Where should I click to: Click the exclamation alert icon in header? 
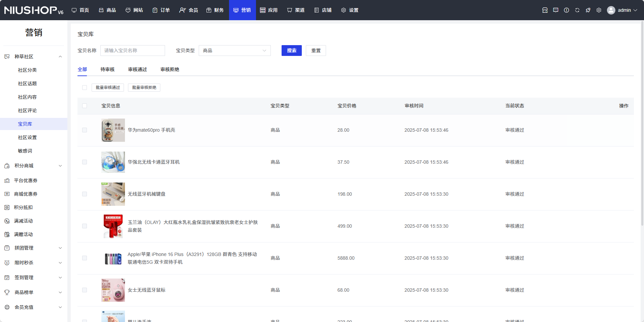tap(567, 10)
